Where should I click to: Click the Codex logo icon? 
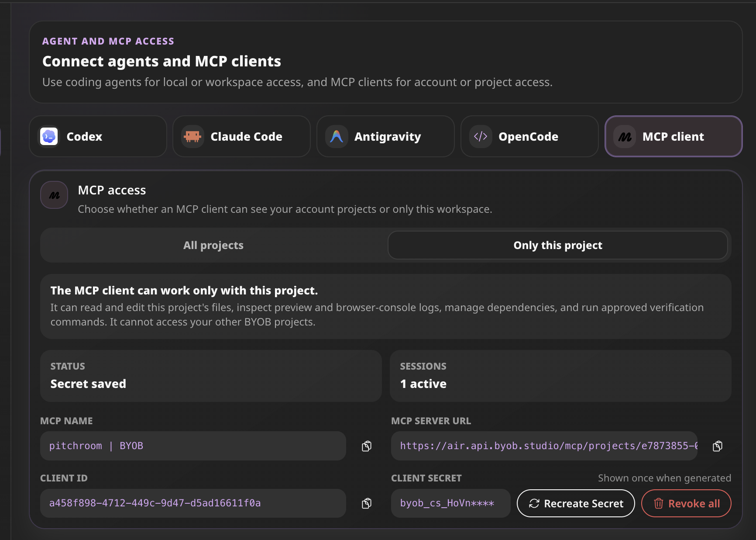pyautogui.click(x=49, y=136)
